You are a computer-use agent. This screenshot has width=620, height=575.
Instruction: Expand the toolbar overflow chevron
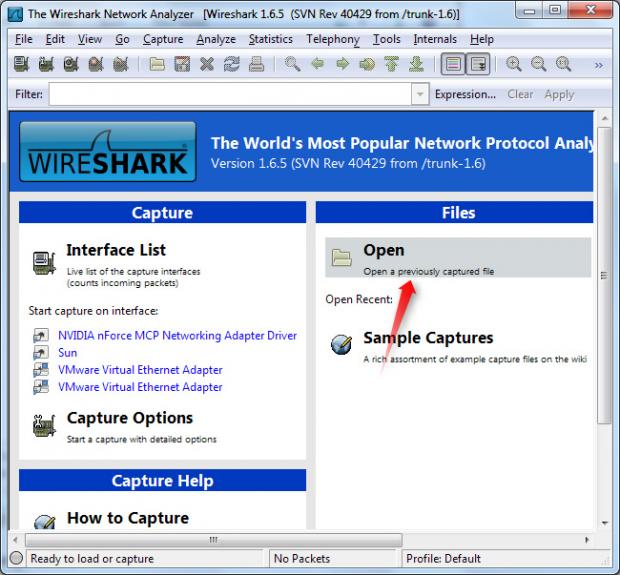(598, 65)
